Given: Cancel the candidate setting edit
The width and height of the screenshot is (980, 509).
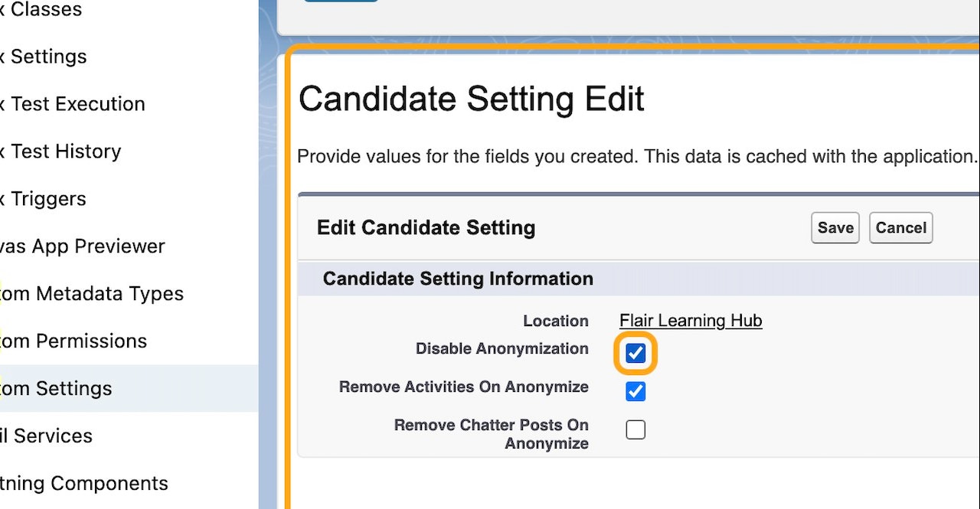Looking at the screenshot, I should 901,228.
